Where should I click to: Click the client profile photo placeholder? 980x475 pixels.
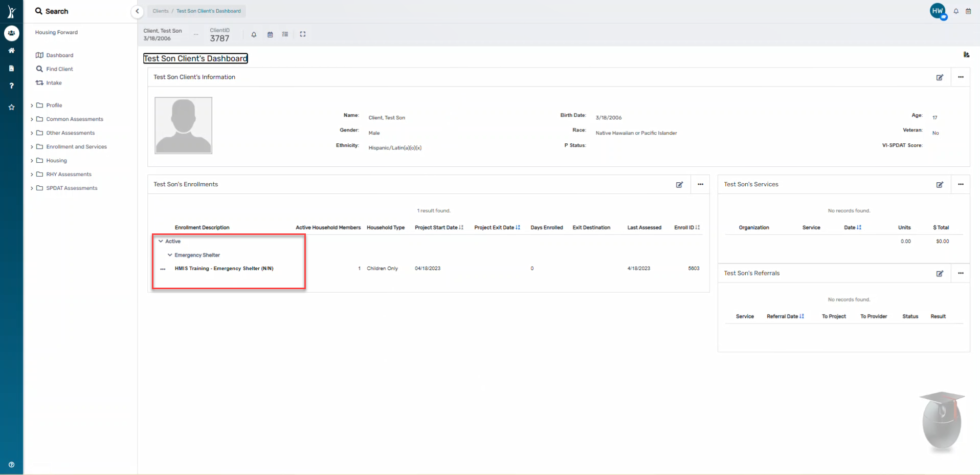tap(184, 125)
